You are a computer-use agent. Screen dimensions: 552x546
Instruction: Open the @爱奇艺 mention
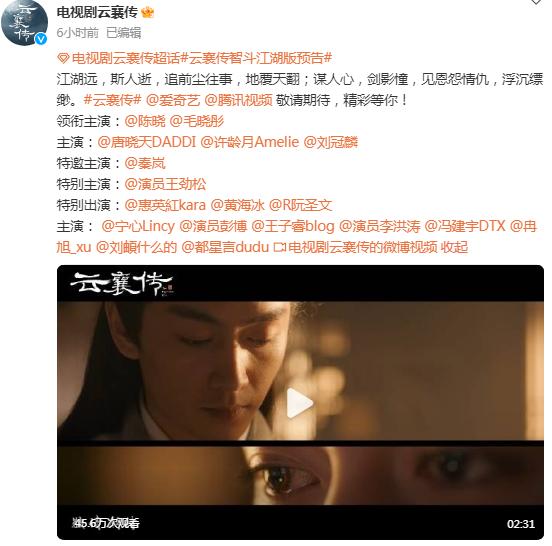(172, 100)
